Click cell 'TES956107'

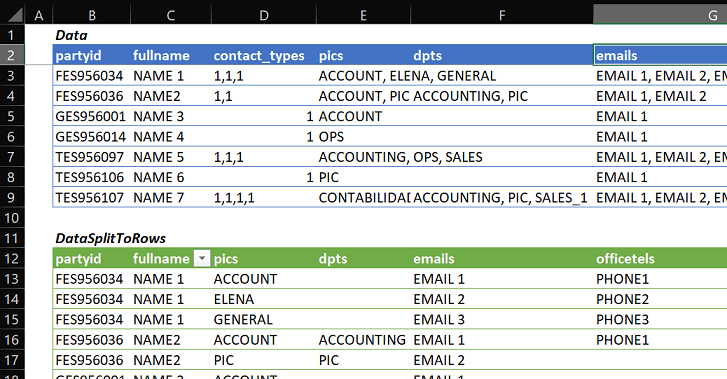[x=92, y=198]
